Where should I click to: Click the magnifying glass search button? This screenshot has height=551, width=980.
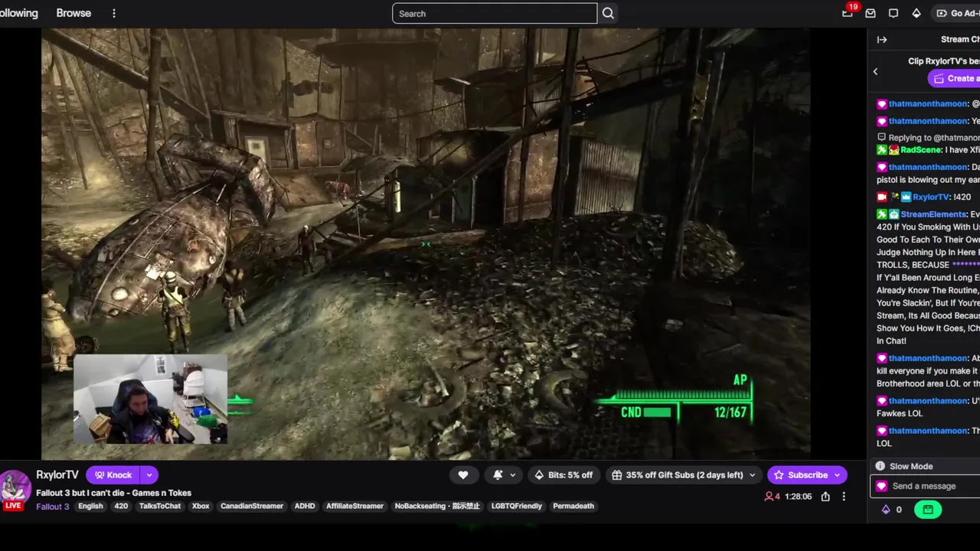tap(608, 13)
